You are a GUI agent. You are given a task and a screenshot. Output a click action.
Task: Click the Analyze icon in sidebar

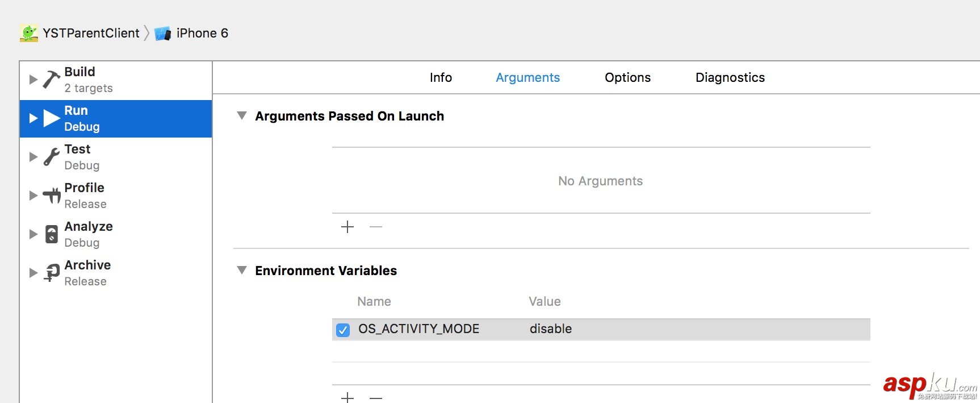pyautogui.click(x=52, y=234)
